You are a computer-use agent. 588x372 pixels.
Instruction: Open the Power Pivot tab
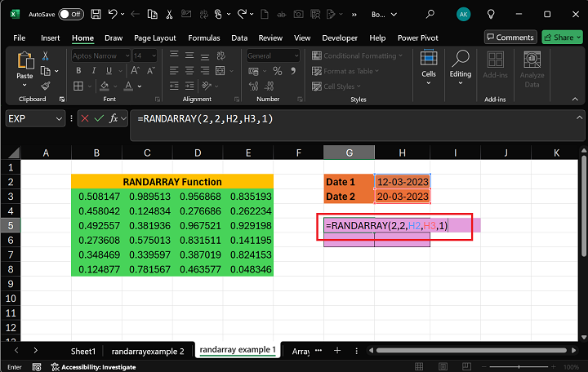(x=418, y=38)
